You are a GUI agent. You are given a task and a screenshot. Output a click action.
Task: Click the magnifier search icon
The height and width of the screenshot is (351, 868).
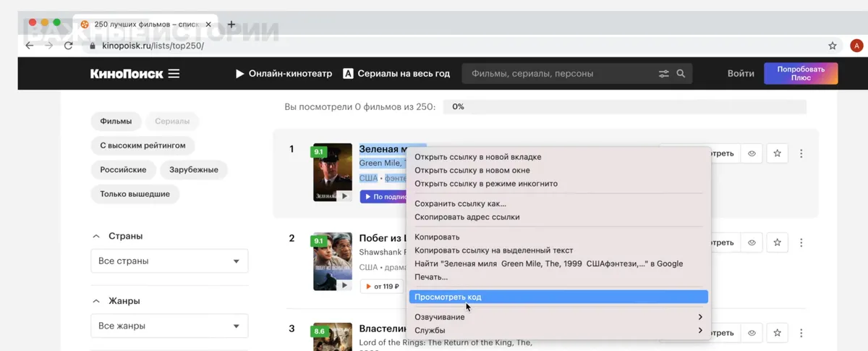[681, 74]
